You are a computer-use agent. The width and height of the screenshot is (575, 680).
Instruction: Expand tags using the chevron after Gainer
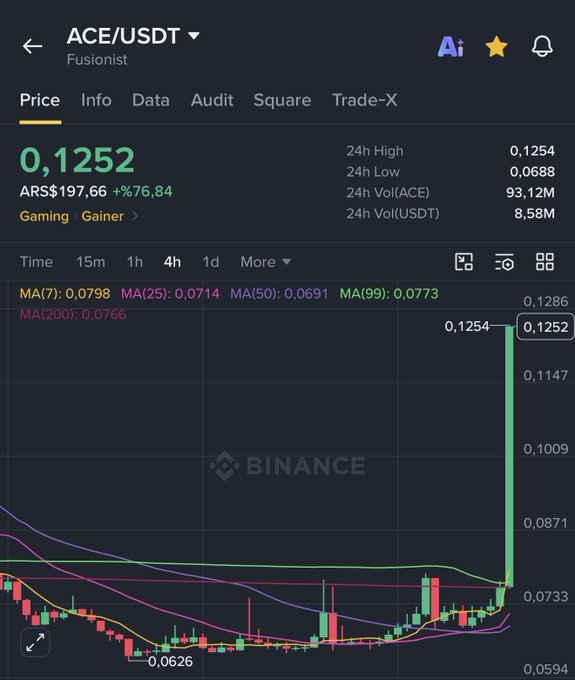[135, 216]
